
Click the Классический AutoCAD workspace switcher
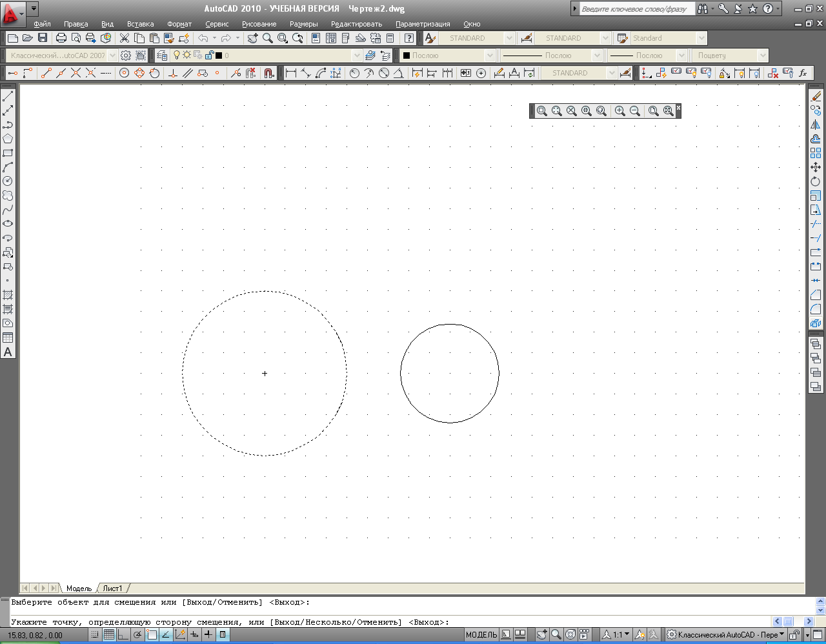tap(726, 635)
